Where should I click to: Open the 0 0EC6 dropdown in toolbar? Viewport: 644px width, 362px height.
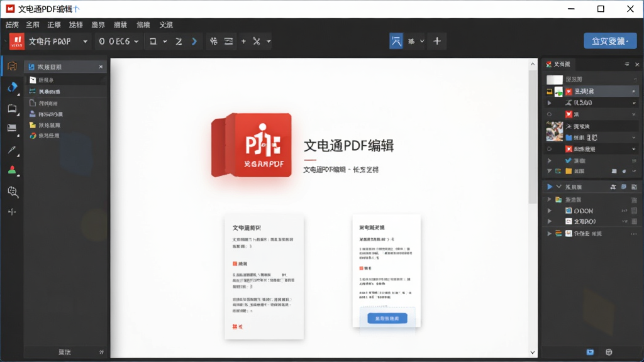(x=136, y=41)
